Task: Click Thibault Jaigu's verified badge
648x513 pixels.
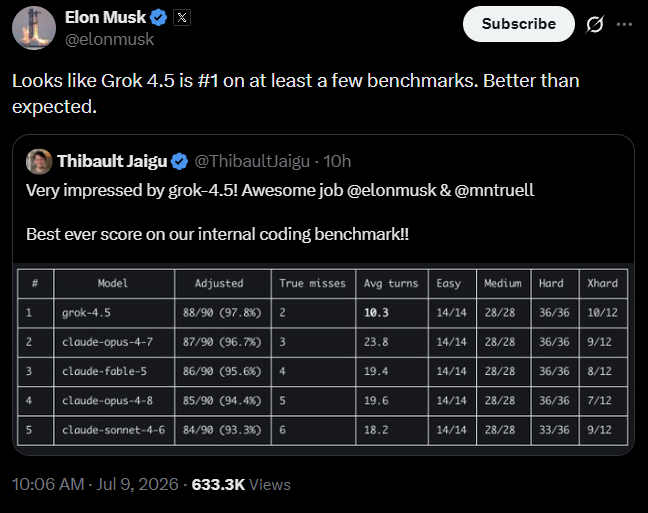Action: click(179, 161)
